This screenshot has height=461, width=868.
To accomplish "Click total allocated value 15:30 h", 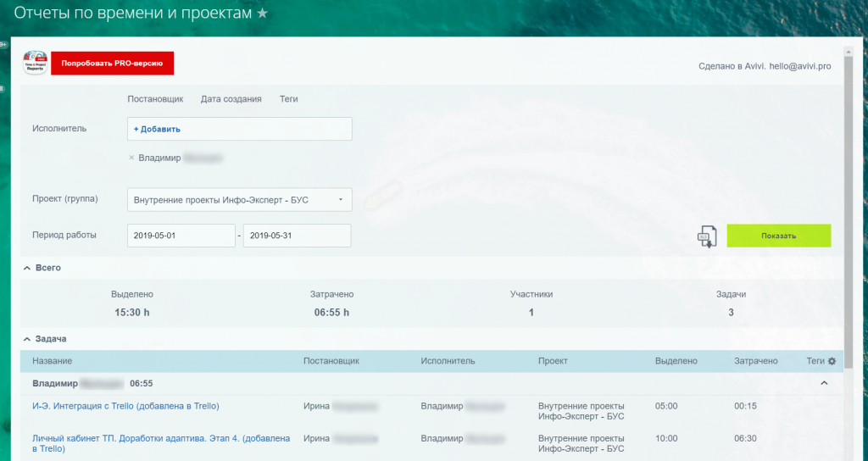I will 131,313.
